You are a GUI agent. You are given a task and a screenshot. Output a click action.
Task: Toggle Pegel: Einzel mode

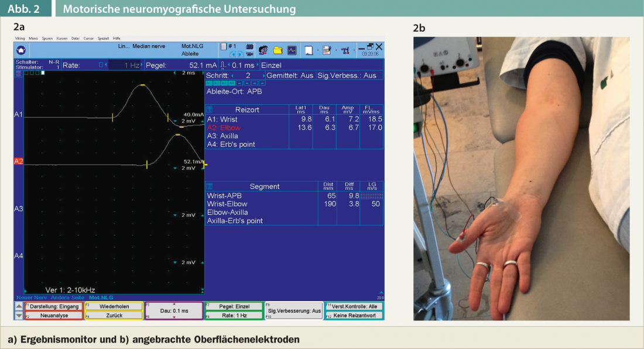click(234, 306)
